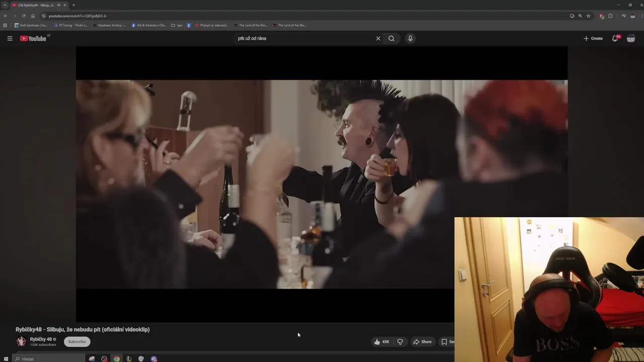Go to the YouTube home logo

[33, 39]
